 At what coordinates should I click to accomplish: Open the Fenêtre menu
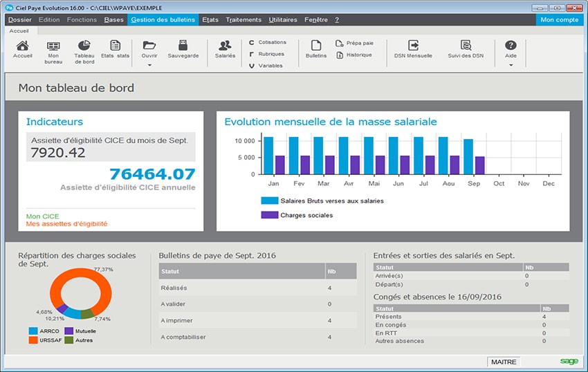pyautogui.click(x=316, y=20)
